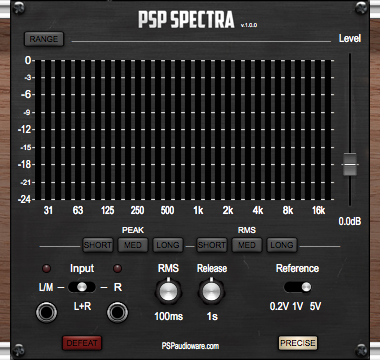Click the Input L/M–R switch
This screenshot has width=380, height=360.
coord(82,287)
